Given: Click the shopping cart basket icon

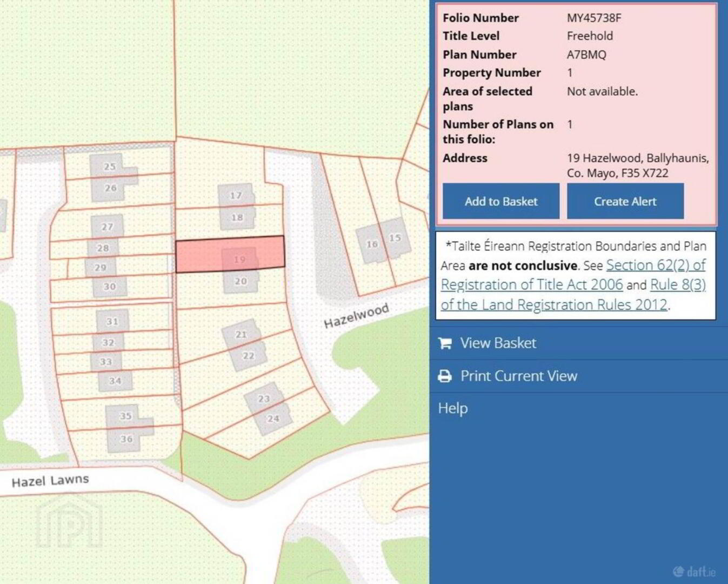Looking at the screenshot, I should pyautogui.click(x=445, y=343).
